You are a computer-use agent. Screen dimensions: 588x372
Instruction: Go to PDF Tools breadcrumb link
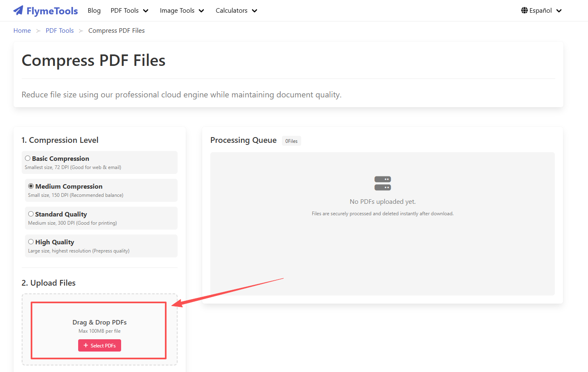[x=60, y=31]
